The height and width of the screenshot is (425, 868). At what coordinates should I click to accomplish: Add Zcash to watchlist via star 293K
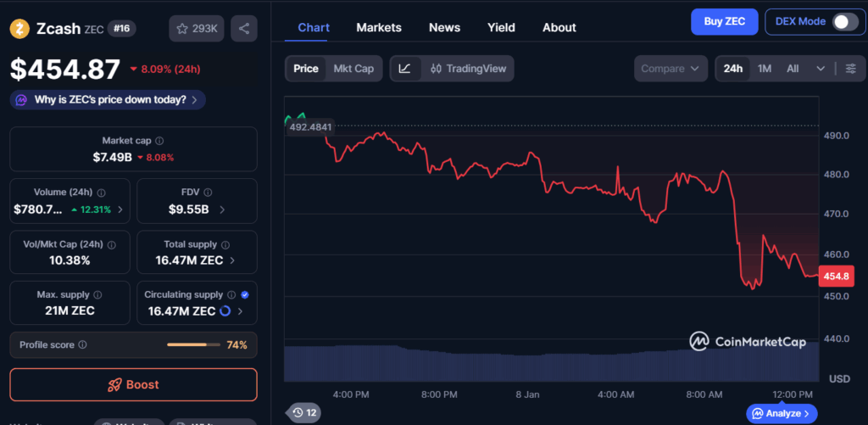[x=197, y=29]
